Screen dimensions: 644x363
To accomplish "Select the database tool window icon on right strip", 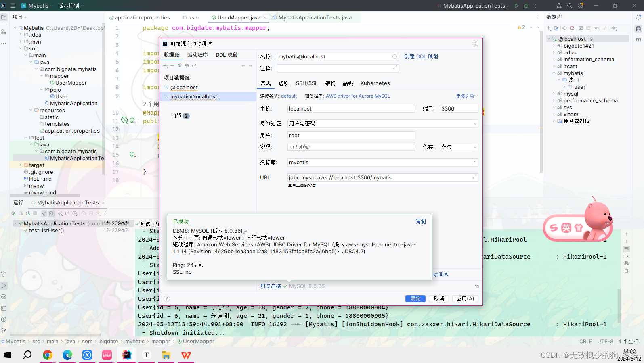I will 638,29.
